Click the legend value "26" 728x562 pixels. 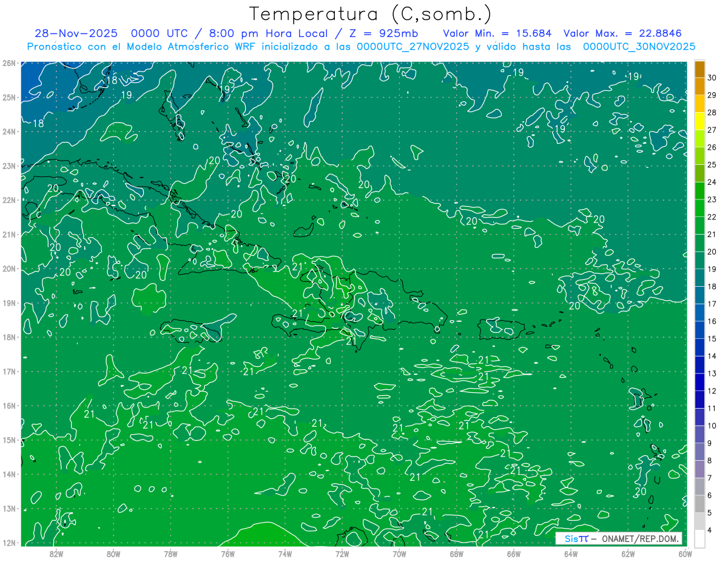pyautogui.click(x=712, y=147)
